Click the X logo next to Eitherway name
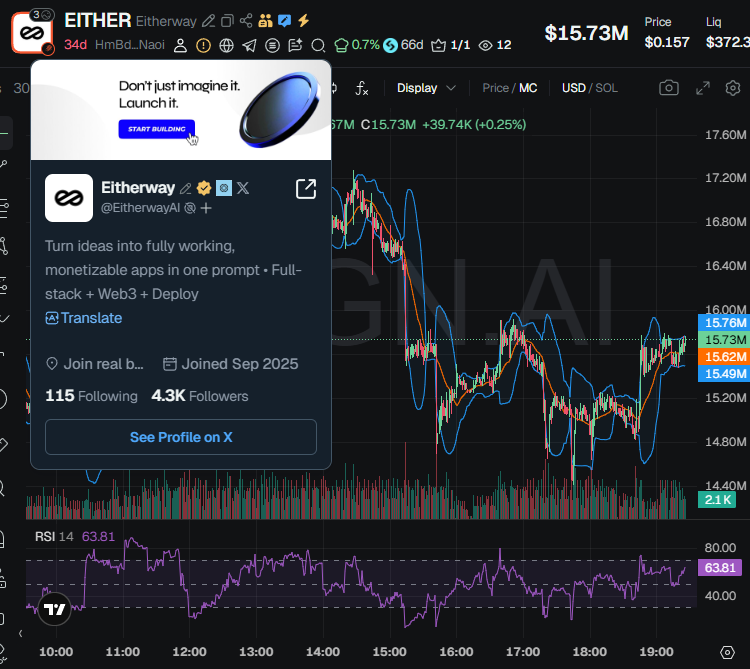This screenshot has width=750, height=669. point(243,188)
